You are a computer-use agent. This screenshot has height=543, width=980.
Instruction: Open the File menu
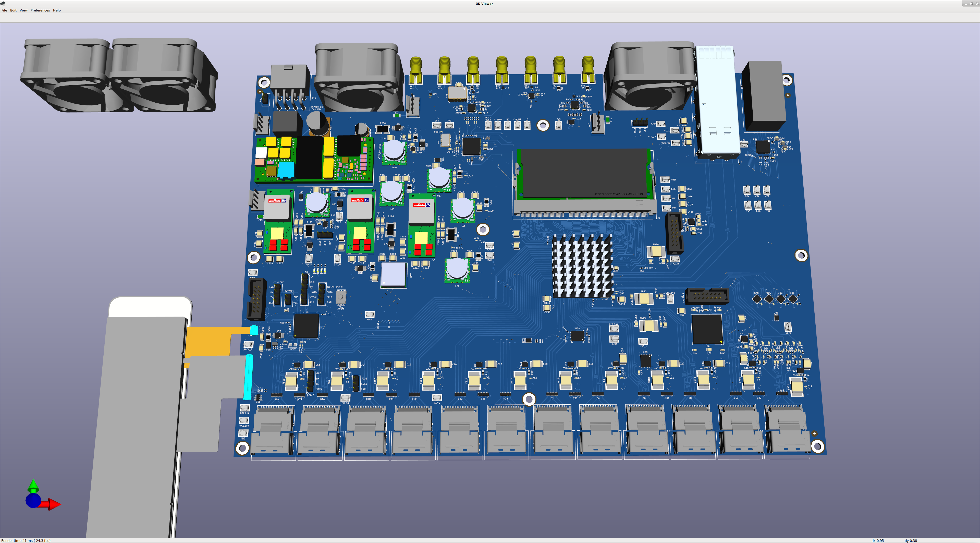(x=4, y=10)
